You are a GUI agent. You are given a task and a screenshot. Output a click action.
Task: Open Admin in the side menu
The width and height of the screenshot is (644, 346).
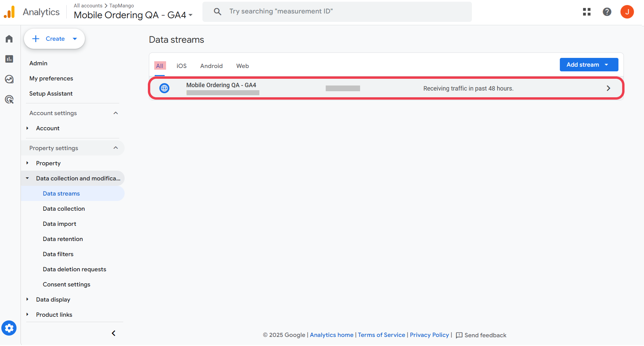click(38, 63)
